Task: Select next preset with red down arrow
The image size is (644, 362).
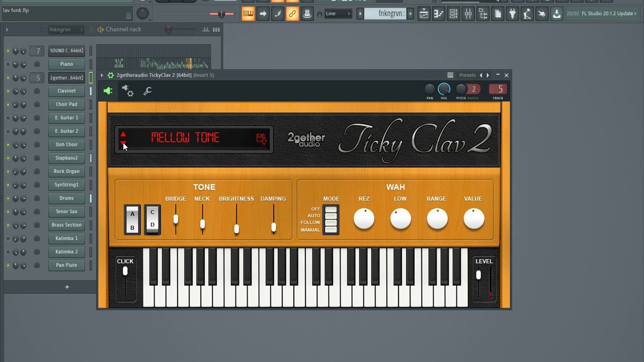Action: coord(123,144)
